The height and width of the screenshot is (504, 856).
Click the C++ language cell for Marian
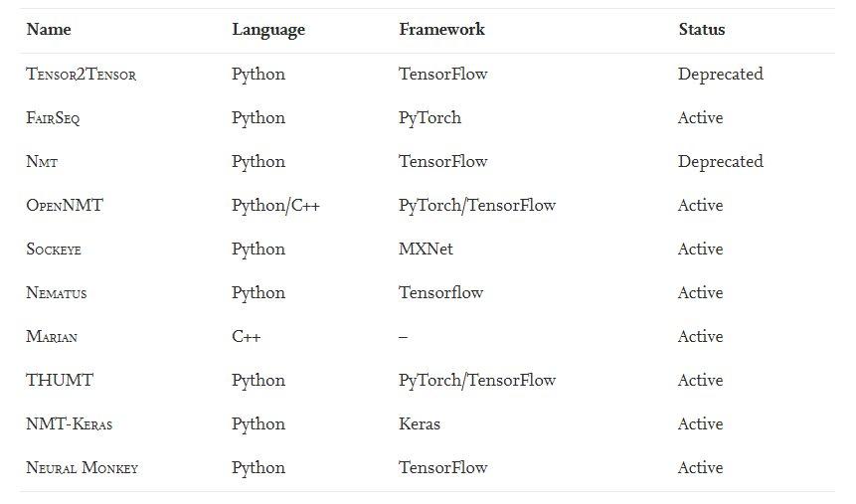tap(247, 337)
